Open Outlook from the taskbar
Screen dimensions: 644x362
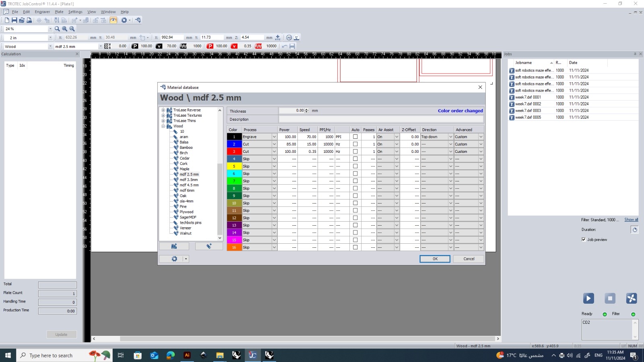click(x=154, y=355)
